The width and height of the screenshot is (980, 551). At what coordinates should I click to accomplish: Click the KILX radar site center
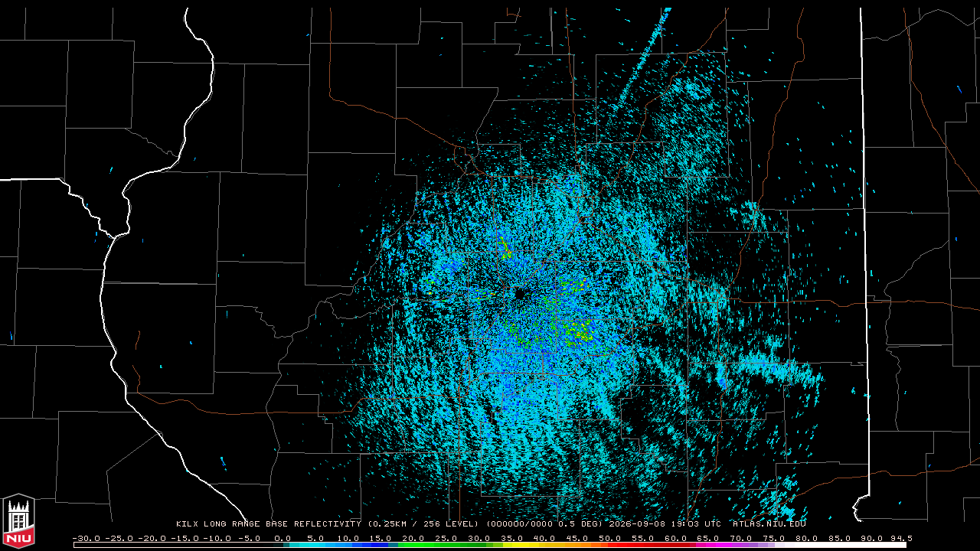(x=521, y=293)
